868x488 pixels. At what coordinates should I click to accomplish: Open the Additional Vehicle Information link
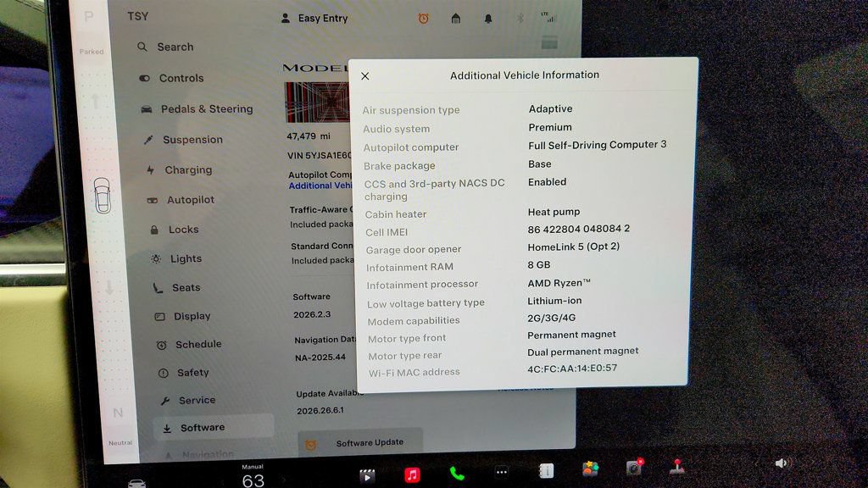320,186
